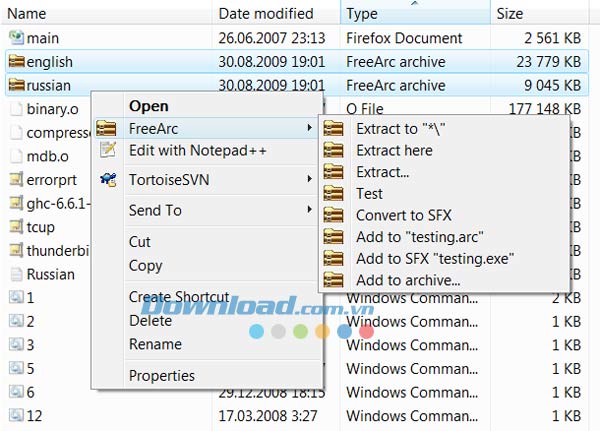Image resolution: width=600 pixels, height=431 pixels.
Task: Sort files by Size column header
Action: [x=510, y=14]
